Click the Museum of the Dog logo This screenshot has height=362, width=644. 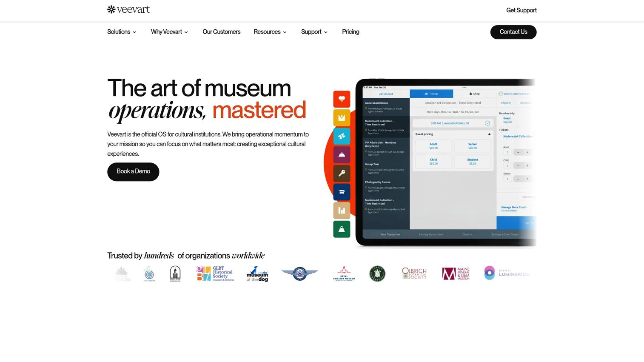tap(257, 274)
